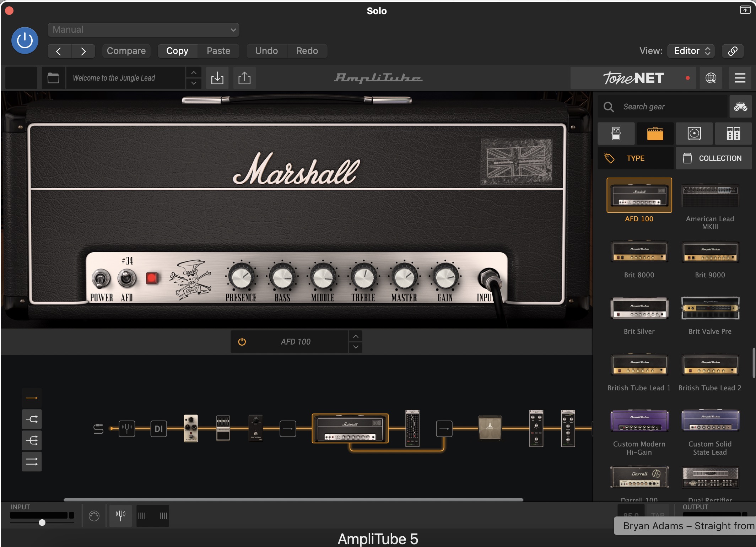
Task: Select the three-path split routing icon
Action: tap(32, 440)
